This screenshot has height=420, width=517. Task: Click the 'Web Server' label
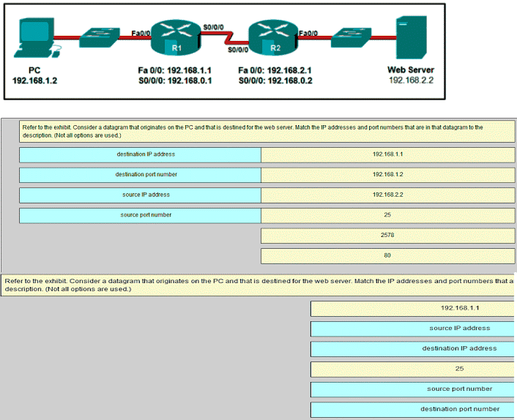[411, 70]
